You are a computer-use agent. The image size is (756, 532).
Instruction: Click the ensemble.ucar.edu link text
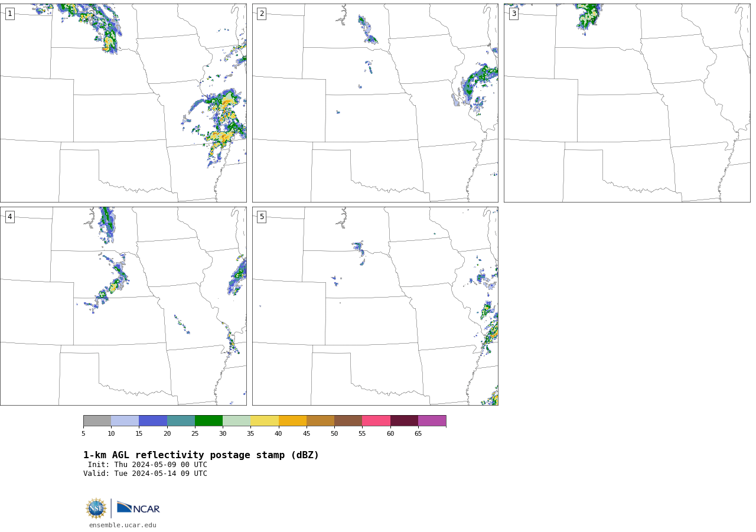[x=123, y=525]
